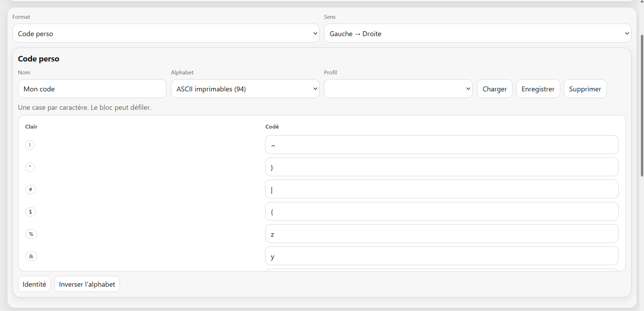
Task: Open the empty Profil dropdown
Action: (398, 89)
